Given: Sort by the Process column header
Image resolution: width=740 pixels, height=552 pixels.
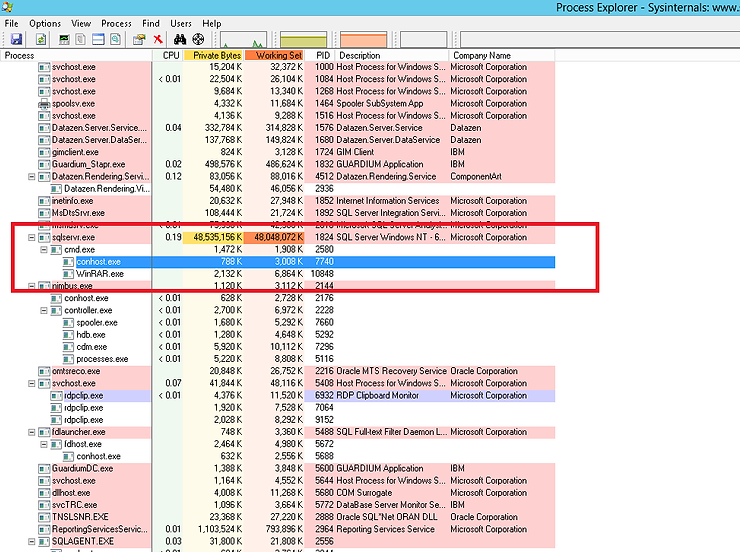Looking at the screenshot, I should [x=76, y=56].
